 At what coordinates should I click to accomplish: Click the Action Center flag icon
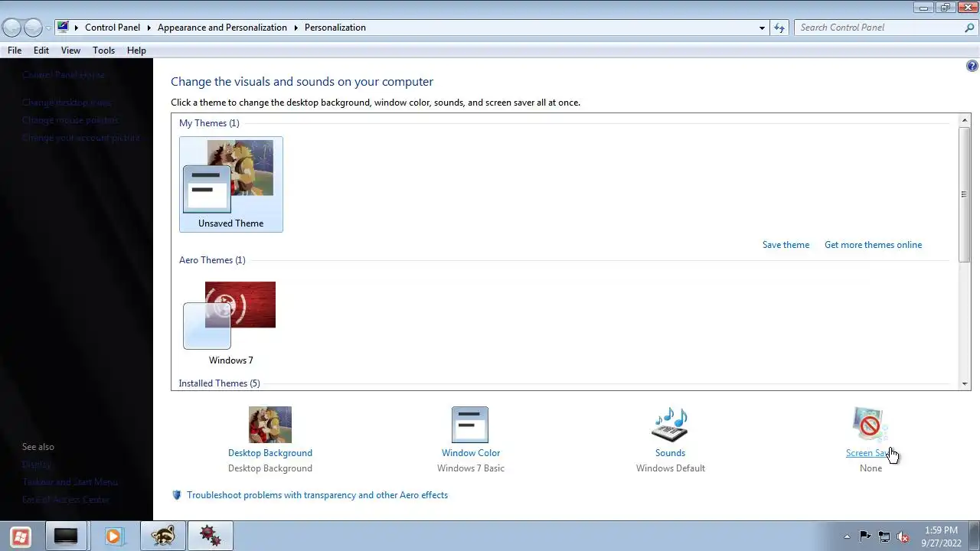865,536
